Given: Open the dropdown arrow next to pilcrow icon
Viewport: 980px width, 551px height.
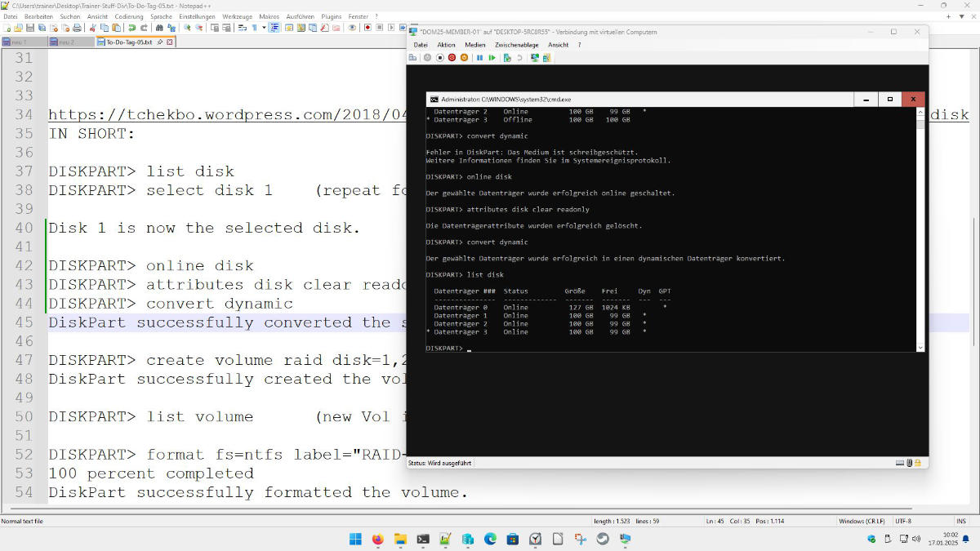Looking at the screenshot, I should click(264, 27).
